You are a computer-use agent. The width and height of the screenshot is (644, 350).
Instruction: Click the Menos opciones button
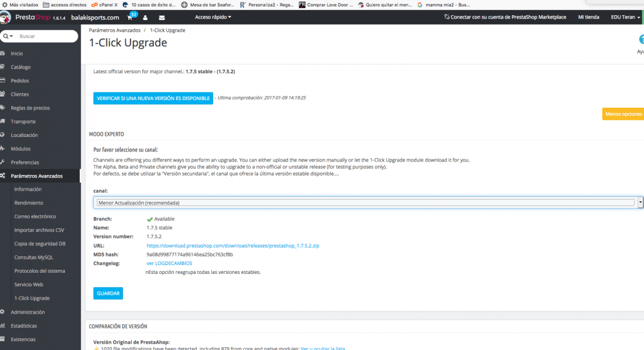tap(623, 114)
